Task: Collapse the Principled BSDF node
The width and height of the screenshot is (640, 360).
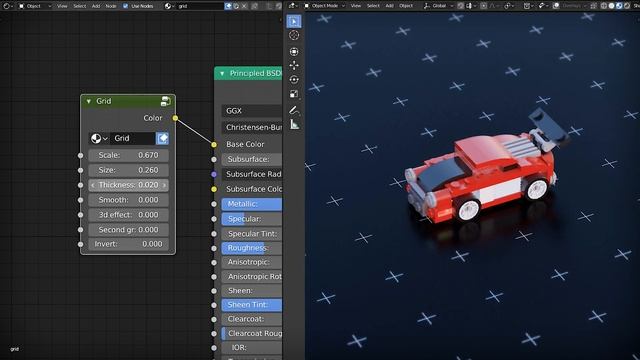Action: [x=222, y=73]
